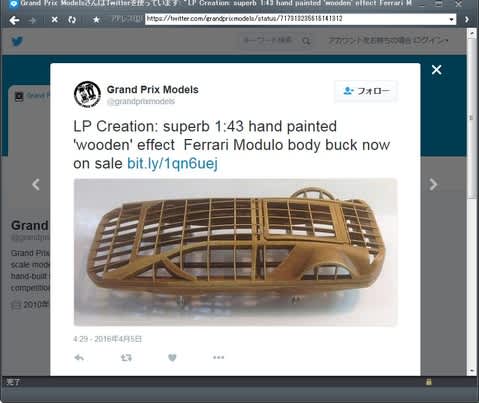Screen dimensions: 479x403
Task: Reply to the Grand Prix Models tweet
Action: 79,358
